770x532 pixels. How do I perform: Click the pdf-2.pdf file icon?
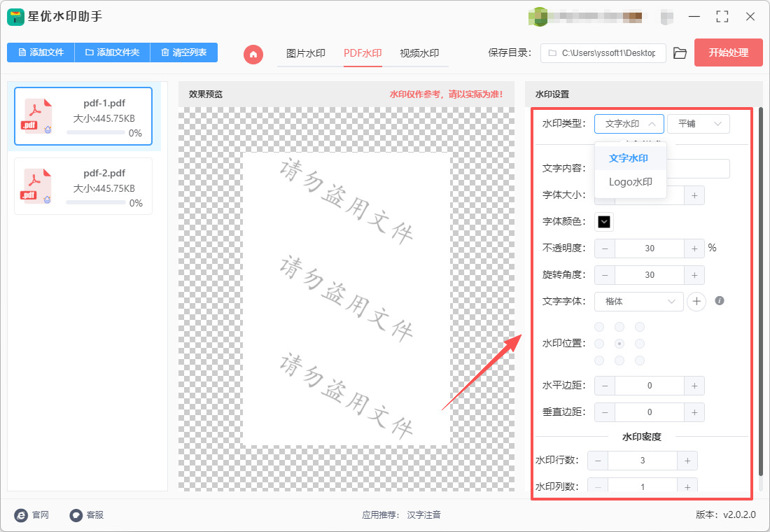click(36, 186)
